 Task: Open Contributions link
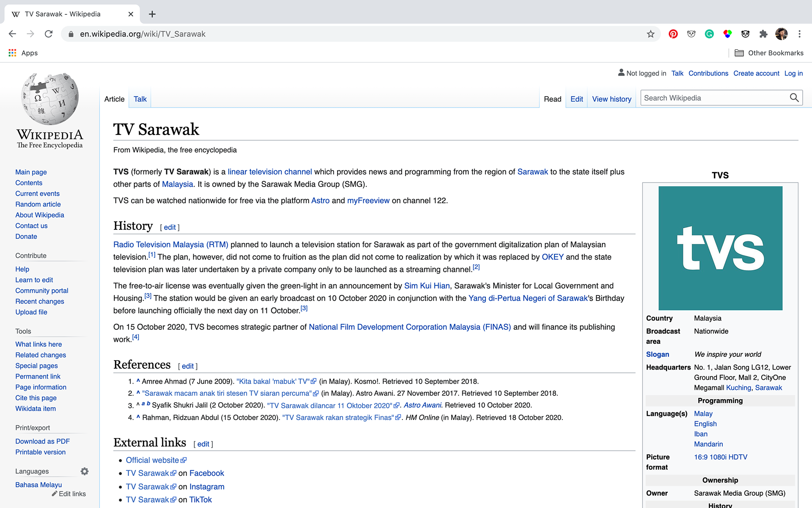[x=708, y=73]
